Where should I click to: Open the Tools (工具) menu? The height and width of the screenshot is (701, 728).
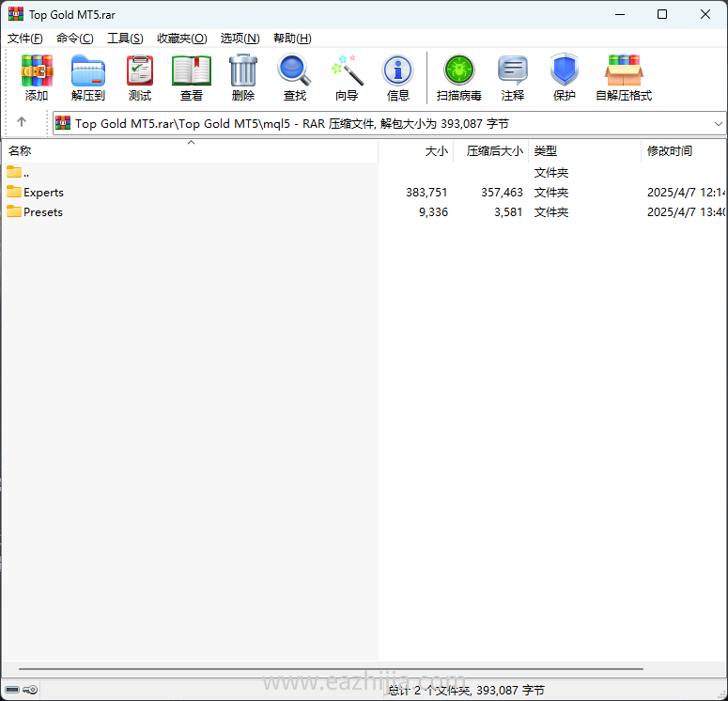[x=125, y=39]
